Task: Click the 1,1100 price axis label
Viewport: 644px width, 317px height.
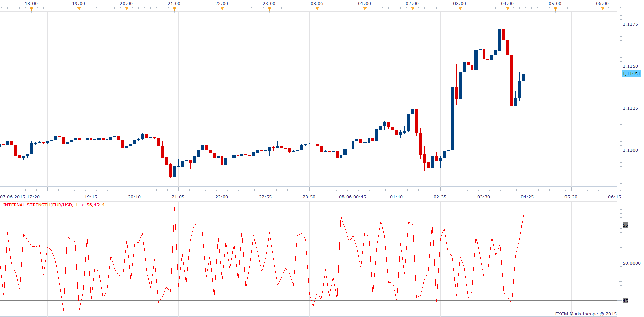Action: tap(630, 150)
